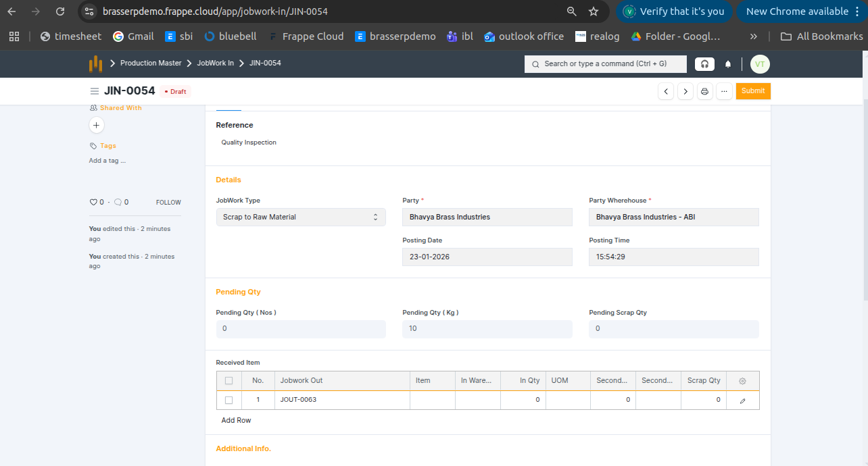
Task: Open Received Item table settings gear
Action: pyautogui.click(x=742, y=381)
